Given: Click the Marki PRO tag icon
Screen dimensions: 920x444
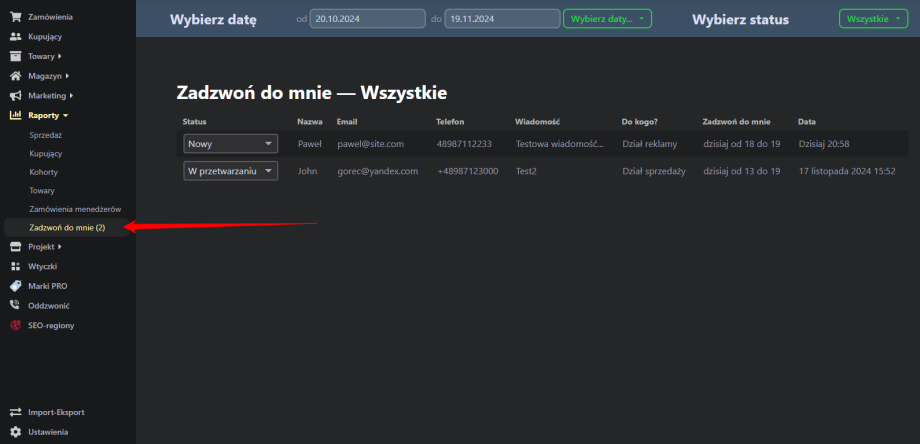Looking at the screenshot, I should [15, 286].
